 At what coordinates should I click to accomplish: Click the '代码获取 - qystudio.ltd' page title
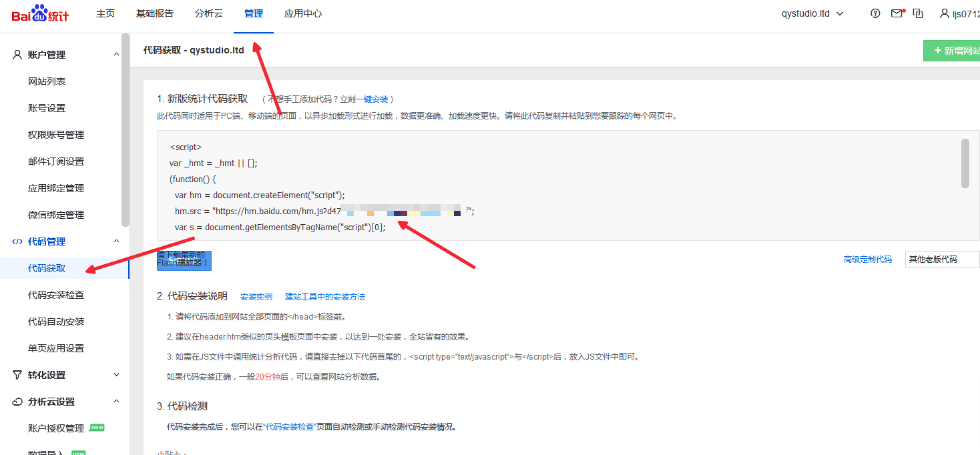pyautogui.click(x=194, y=50)
